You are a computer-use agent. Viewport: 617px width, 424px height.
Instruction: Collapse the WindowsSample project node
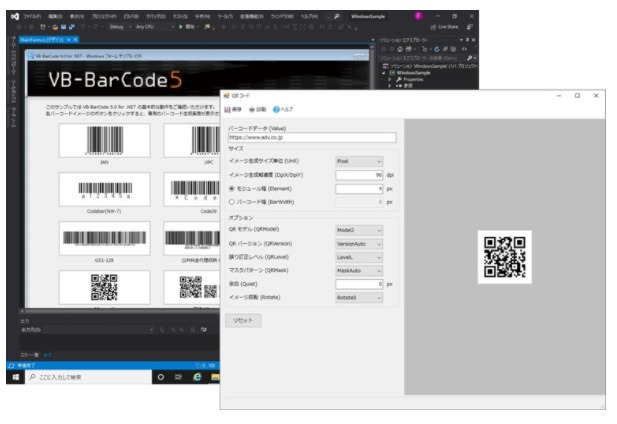[x=384, y=73]
